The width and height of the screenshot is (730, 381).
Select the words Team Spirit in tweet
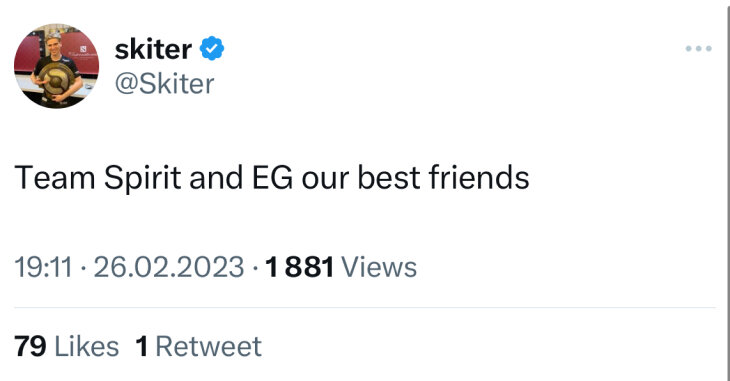click(98, 178)
